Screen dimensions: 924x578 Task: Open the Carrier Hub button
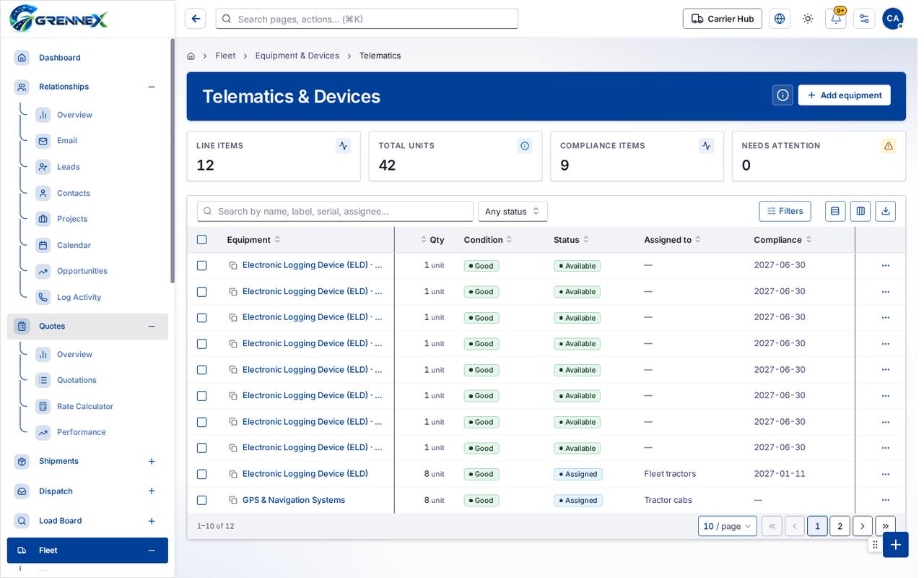click(723, 19)
